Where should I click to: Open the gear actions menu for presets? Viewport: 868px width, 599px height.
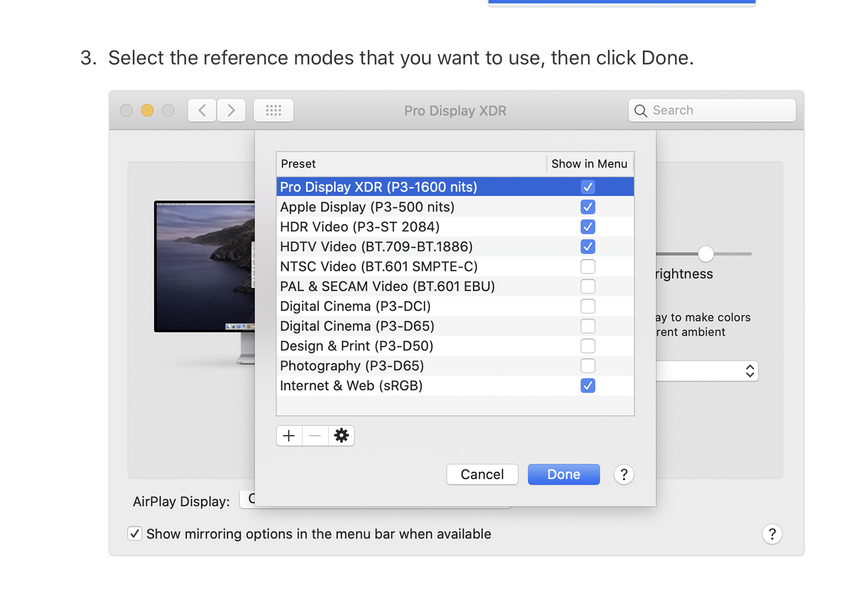(341, 436)
